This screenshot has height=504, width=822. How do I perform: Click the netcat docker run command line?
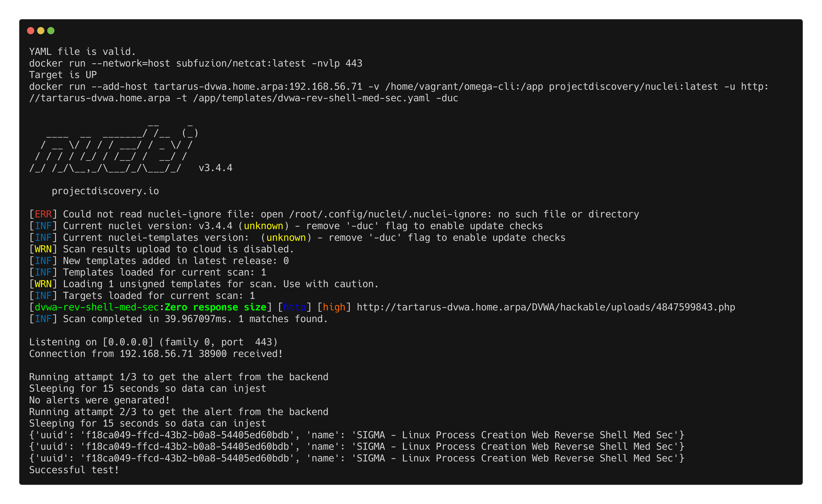click(x=196, y=63)
